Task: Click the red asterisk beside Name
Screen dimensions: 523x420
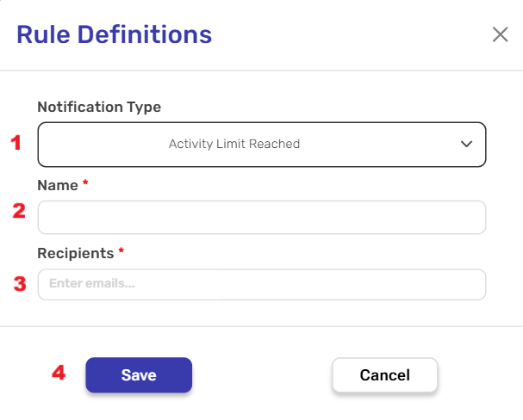Action: pyautogui.click(x=85, y=184)
